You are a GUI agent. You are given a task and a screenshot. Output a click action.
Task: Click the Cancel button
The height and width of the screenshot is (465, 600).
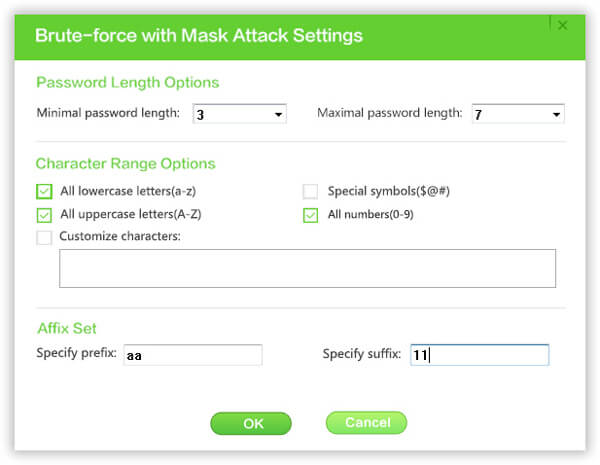click(x=367, y=423)
